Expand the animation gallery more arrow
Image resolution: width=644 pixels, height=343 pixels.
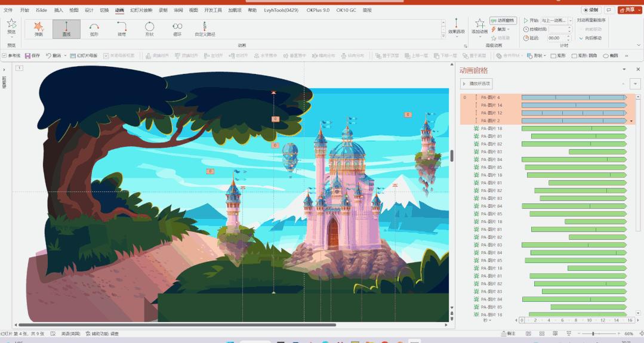pyautogui.click(x=443, y=36)
